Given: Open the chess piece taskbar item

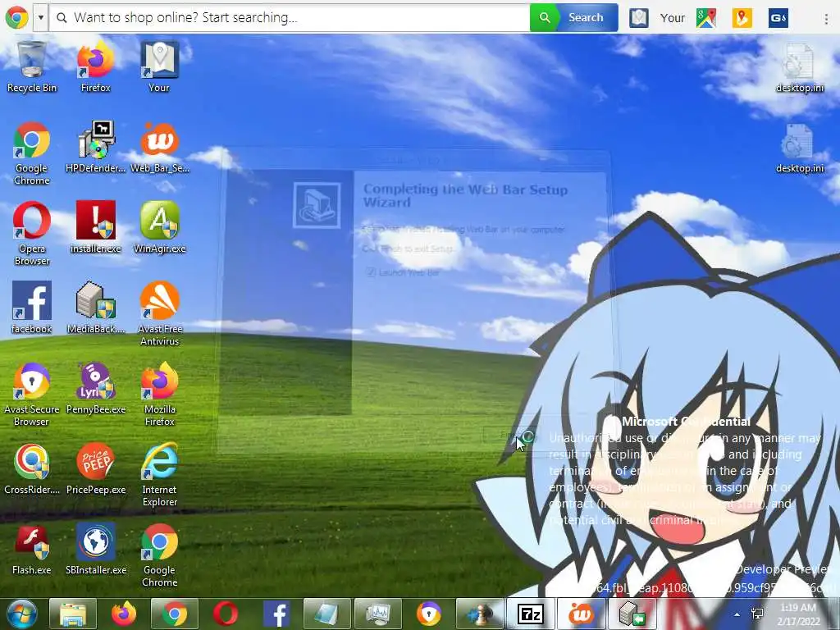Looking at the screenshot, I should tap(479, 614).
